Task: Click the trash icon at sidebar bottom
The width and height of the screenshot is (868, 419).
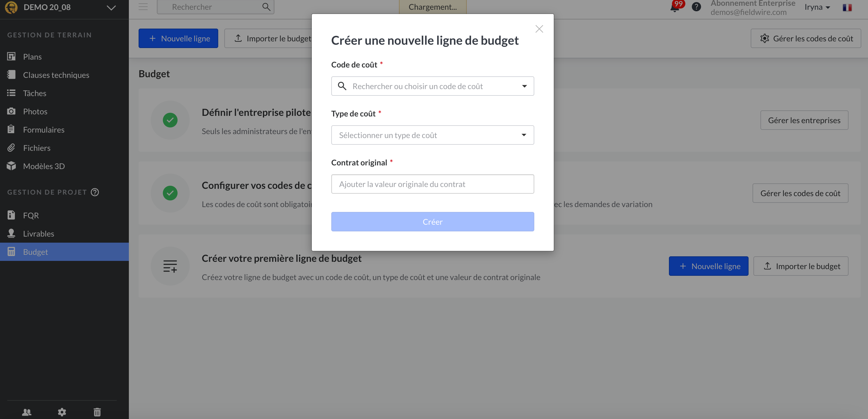Action: tap(97, 412)
